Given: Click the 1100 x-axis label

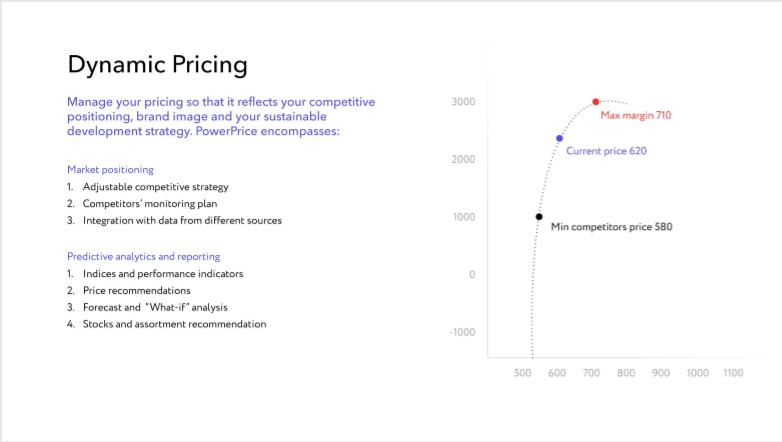Looking at the screenshot, I should click(733, 373).
